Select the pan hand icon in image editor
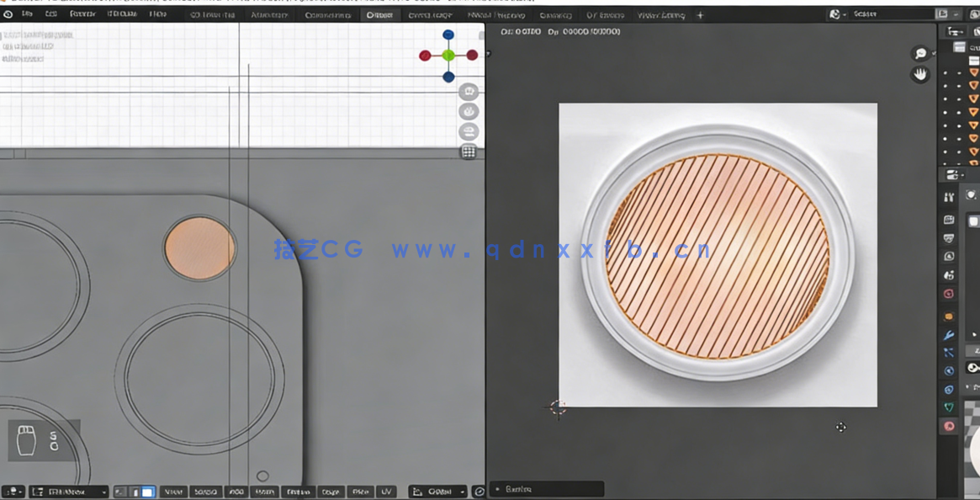This screenshot has height=500, width=980. coord(920,73)
